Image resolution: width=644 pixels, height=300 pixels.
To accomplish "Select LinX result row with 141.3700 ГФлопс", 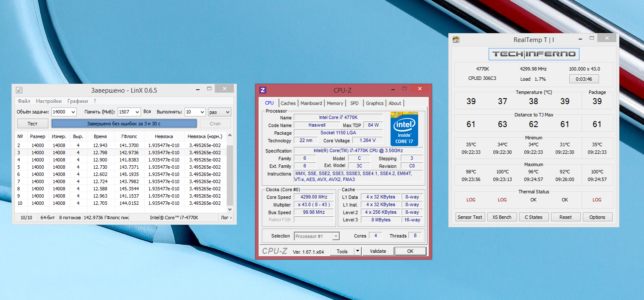I will click(x=121, y=145).
